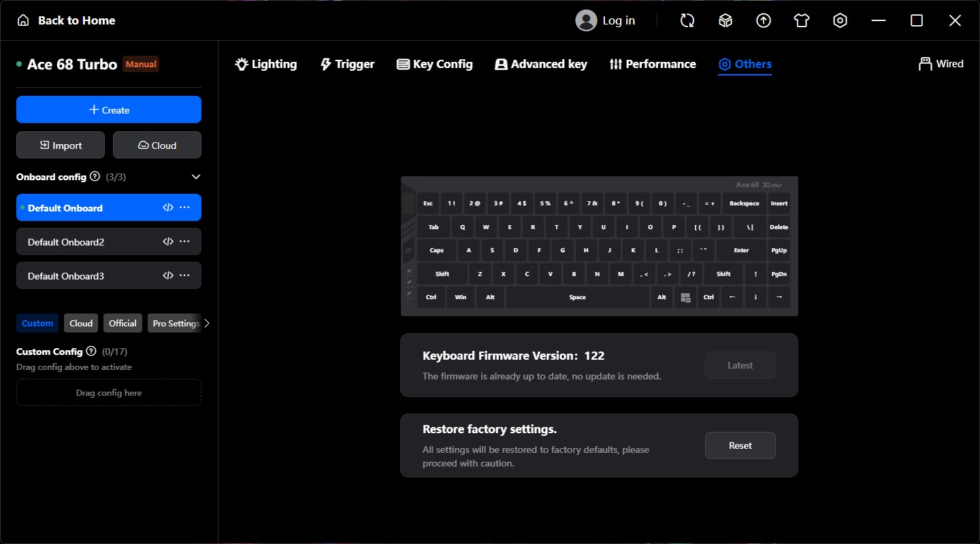Click the code icon on Default Onboard
Image resolution: width=980 pixels, height=544 pixels.
168,207
